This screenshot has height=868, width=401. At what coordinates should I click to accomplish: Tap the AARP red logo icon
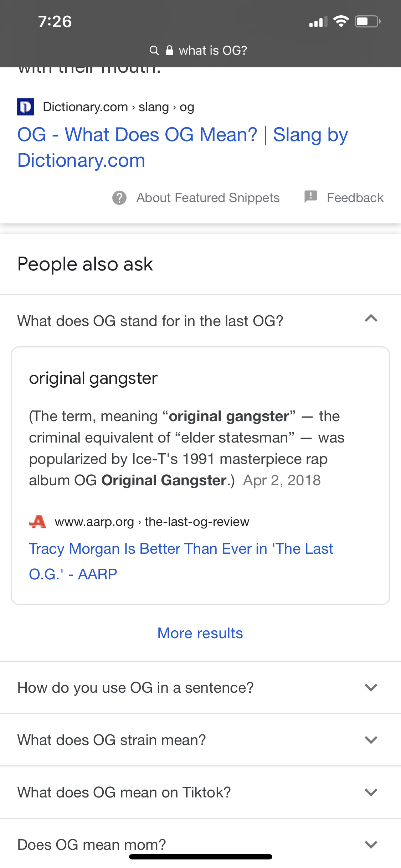click(x=37, y=522)
